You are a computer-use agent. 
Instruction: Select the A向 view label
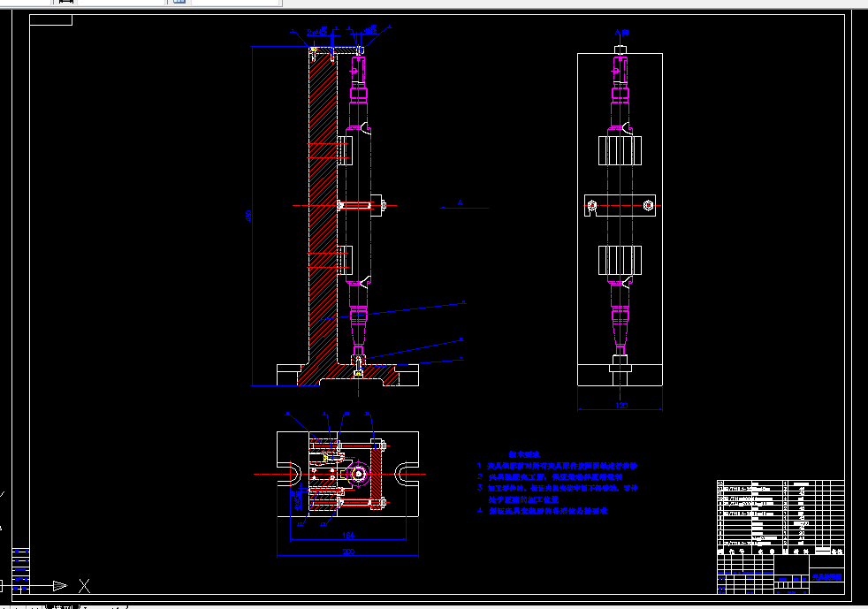(621, 34)
